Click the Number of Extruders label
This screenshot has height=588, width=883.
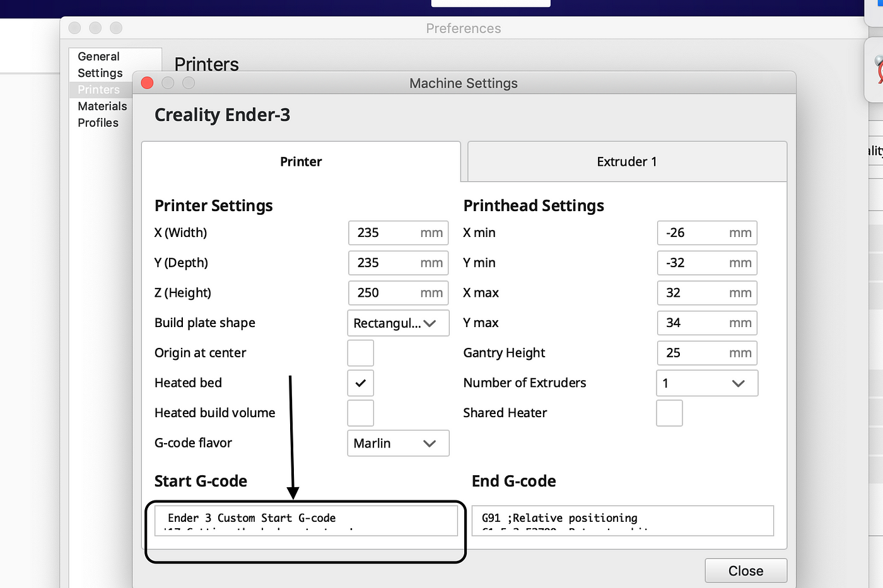coord(525,383)
